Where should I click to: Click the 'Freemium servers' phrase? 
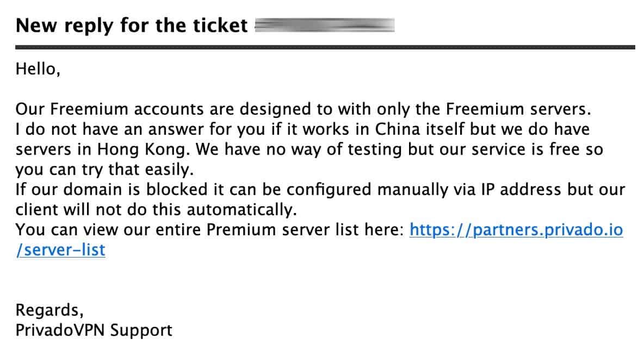518,109
